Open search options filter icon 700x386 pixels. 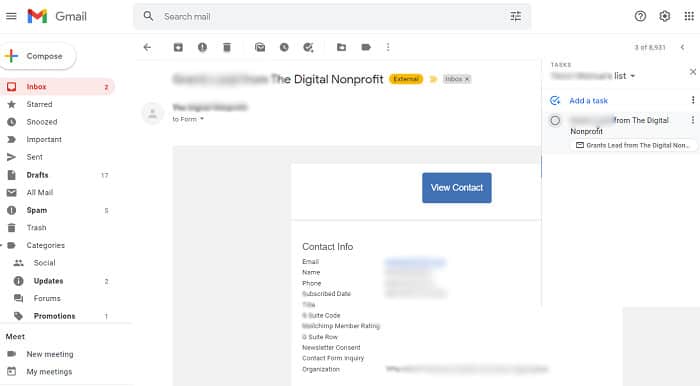(516, 17)
